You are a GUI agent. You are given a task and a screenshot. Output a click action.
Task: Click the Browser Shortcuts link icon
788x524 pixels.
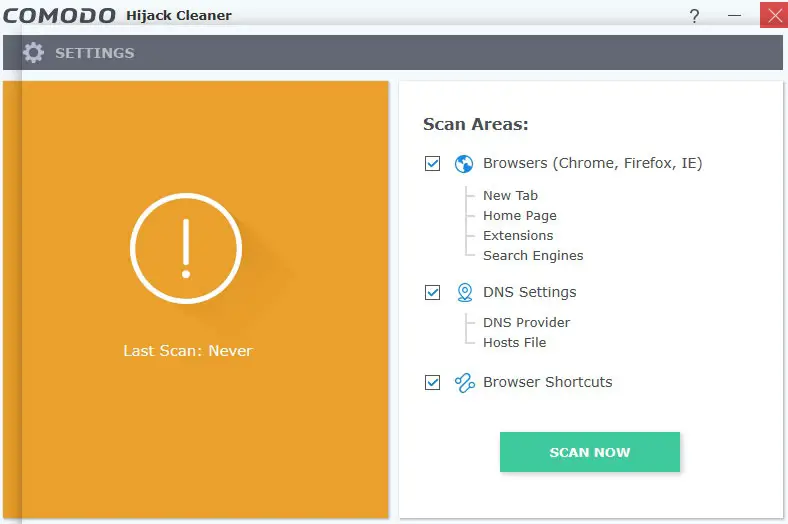(465, 383)
